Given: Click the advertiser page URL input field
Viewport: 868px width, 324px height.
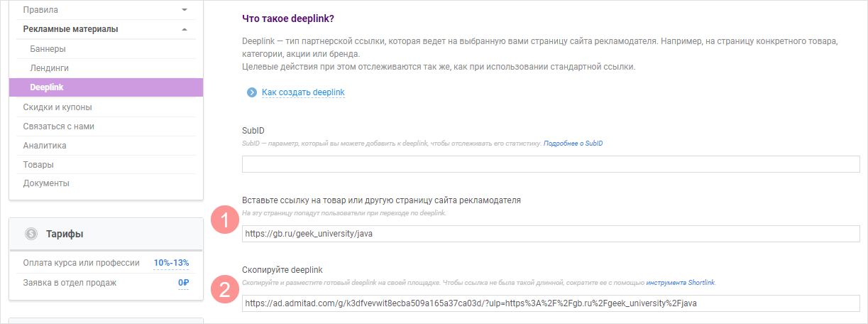Looking at the screenshot, I should (x=550, y=234).
